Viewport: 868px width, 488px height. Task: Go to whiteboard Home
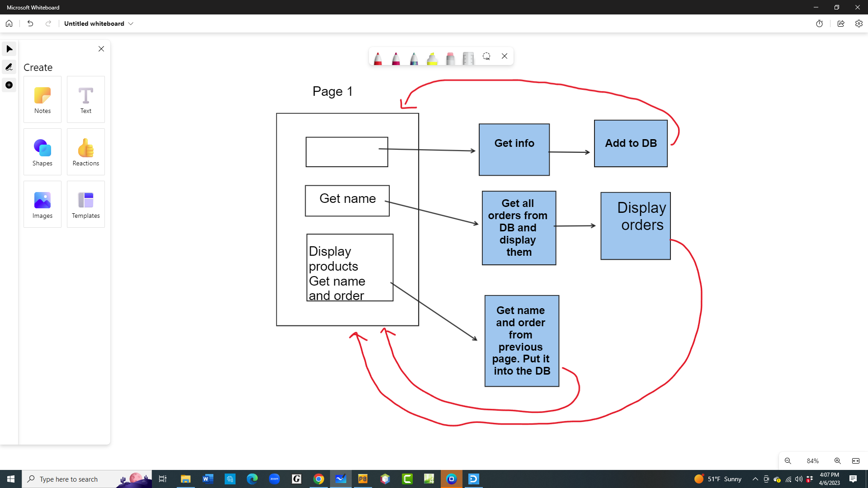tap(9, 23)
